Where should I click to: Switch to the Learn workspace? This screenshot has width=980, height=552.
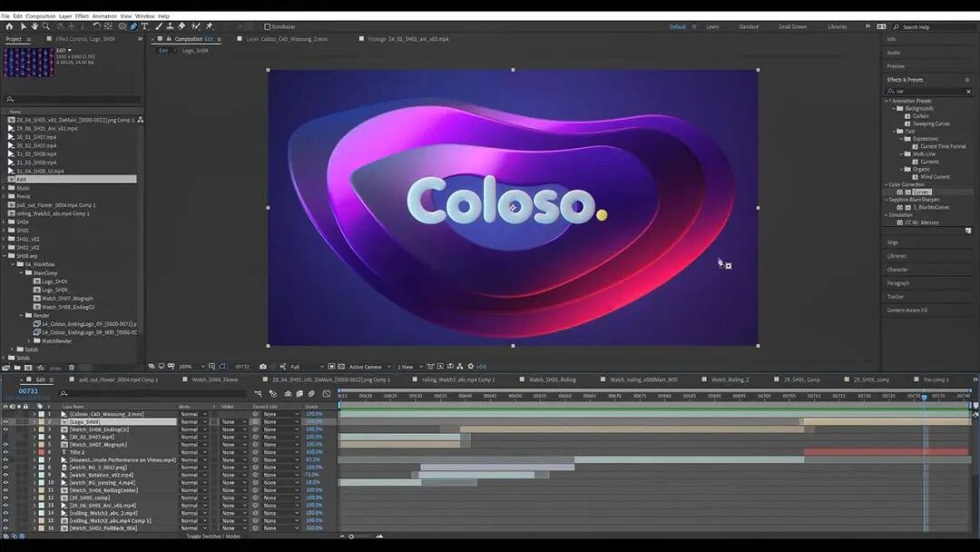(712, 27)
